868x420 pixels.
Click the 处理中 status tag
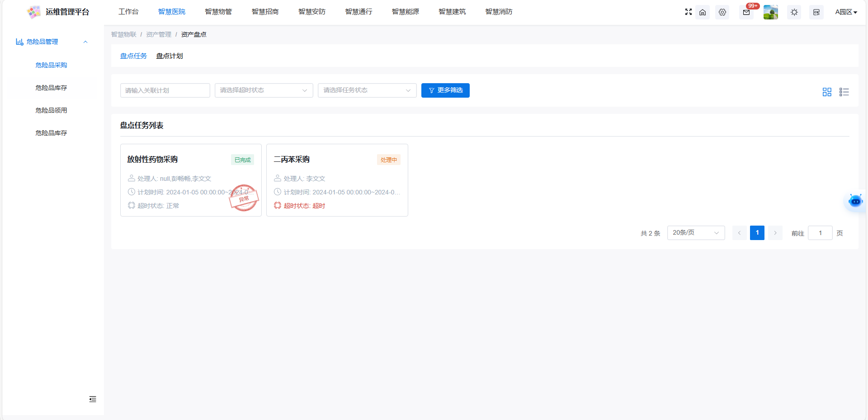click(389, 160)
